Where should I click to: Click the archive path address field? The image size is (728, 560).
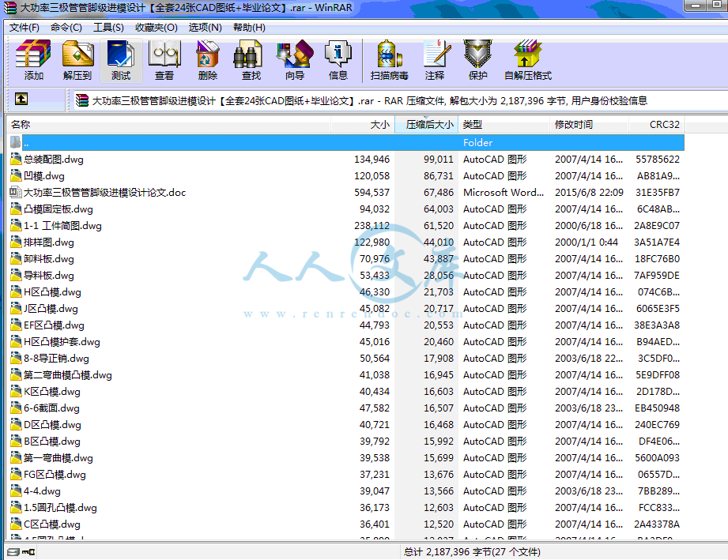399,100
